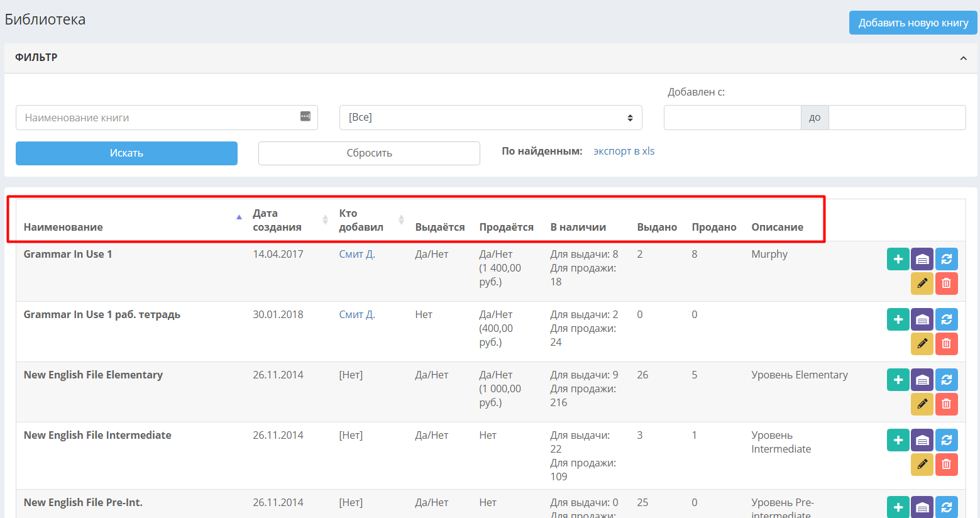Viewport: 980px width, 518px height.
Task: Click the Продано column header
Action: coord(714,228)
